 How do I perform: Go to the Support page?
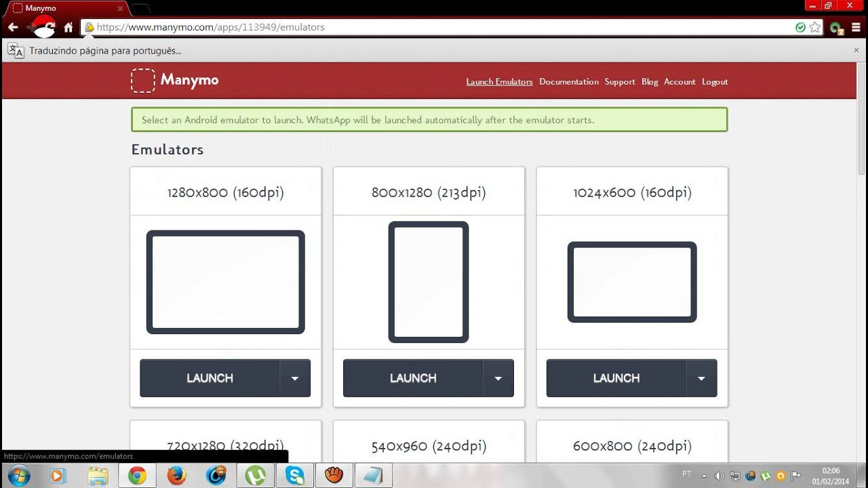(x=620, y=82)
